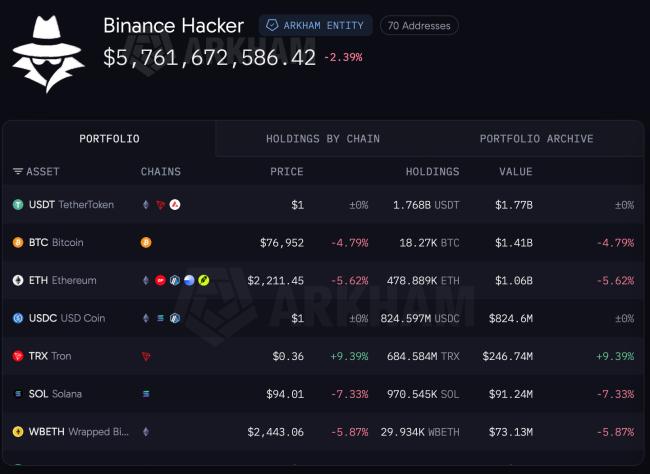Select the Bitcoin chain icon in the BTC row

146,242
